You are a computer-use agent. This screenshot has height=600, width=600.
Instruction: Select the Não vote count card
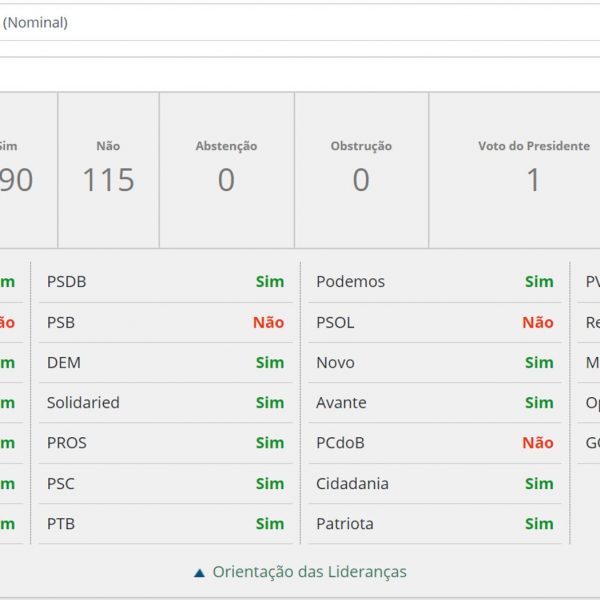108,170
